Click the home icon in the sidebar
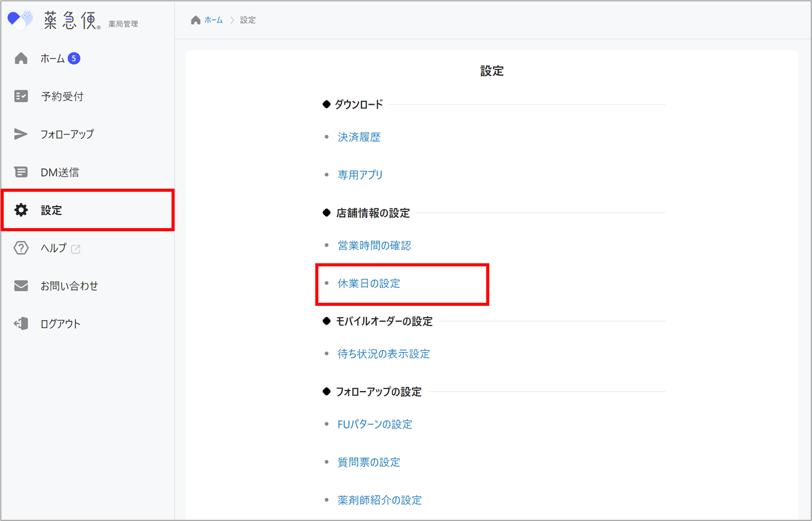This screenshot has width=812, height=521. (x=21, y=59)
